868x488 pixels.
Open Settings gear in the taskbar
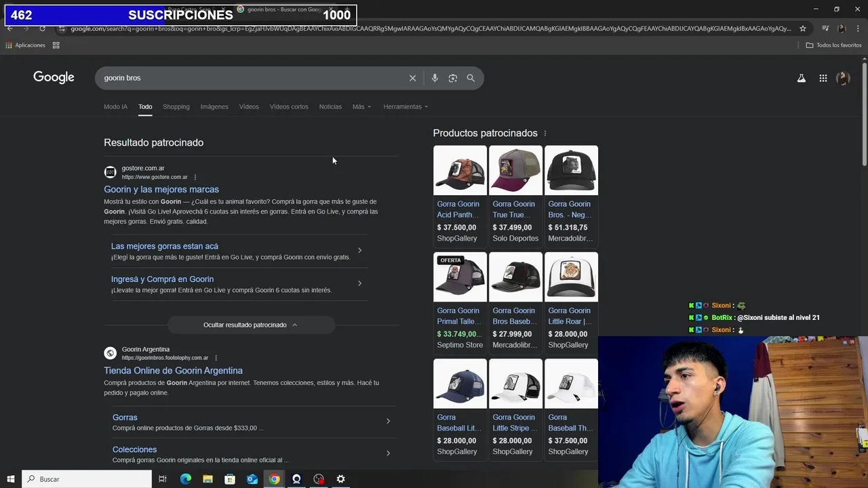pyautogui.click(x=341, y=479)
